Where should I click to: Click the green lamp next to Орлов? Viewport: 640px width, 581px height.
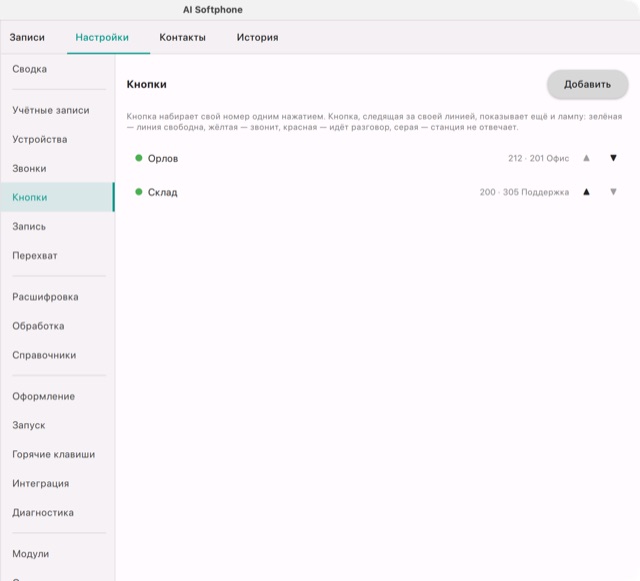[139, 158]
